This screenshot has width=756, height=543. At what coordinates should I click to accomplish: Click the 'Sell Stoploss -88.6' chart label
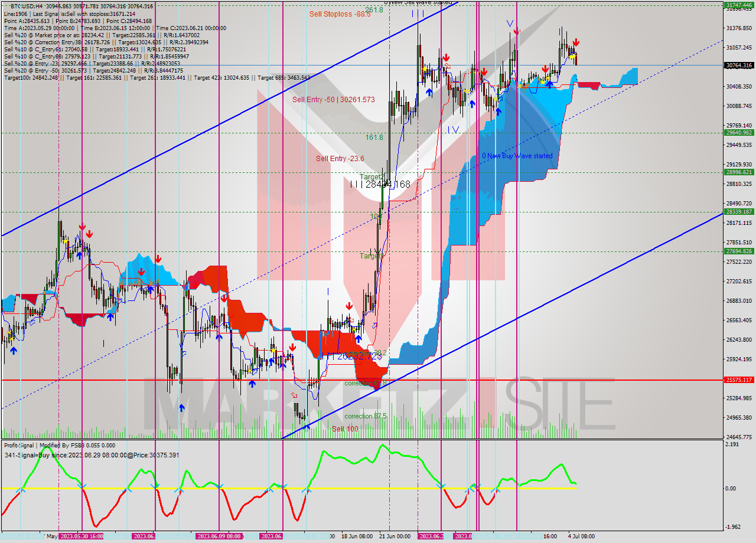tap(340, 14)
